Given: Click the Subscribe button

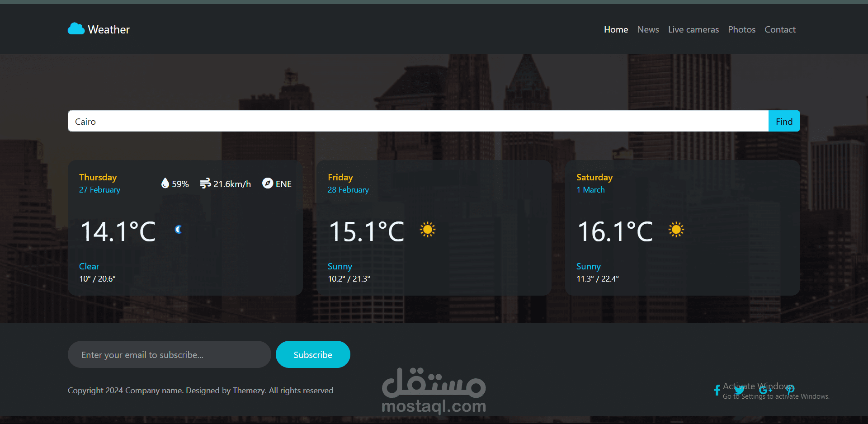Looking at the screenshot, I should click(313, 354).
